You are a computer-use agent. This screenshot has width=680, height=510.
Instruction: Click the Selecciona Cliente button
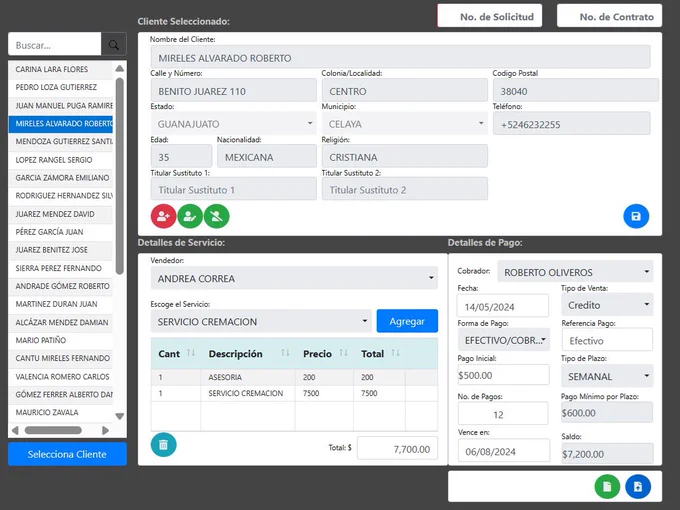pyautogui.click(x=67, y=454)
